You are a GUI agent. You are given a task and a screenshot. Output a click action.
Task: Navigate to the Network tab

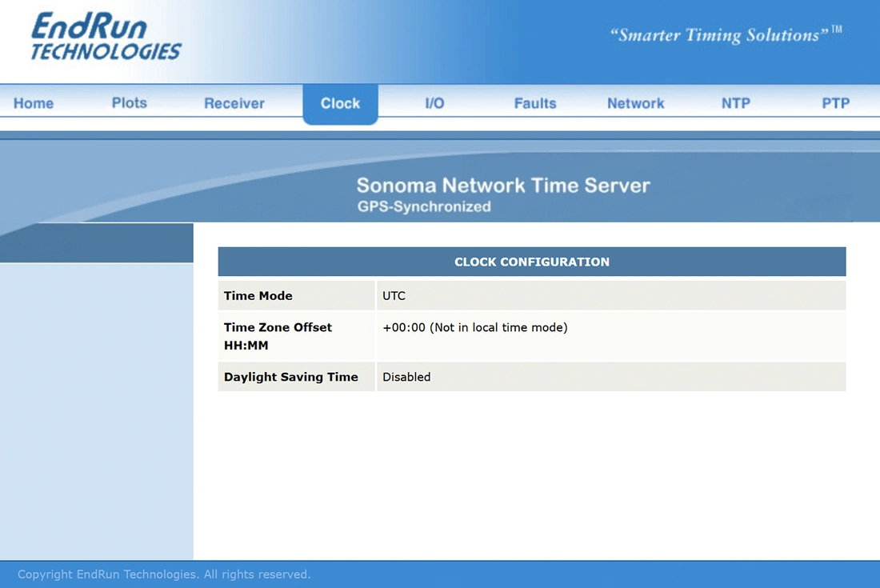tap(635, 103)
